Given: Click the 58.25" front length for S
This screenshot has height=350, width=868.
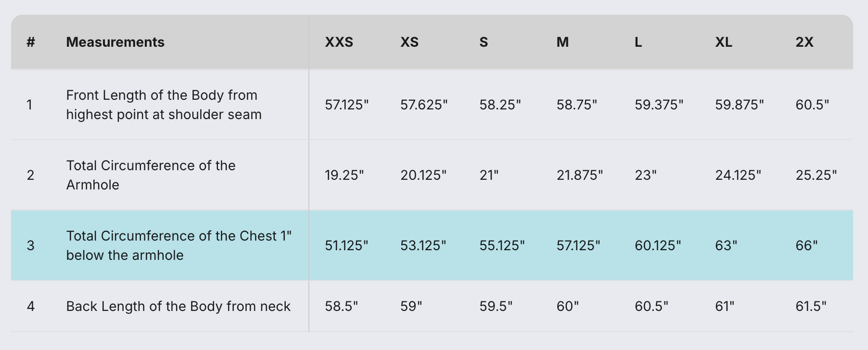Looking at the screenshot, I should [500, 105].
